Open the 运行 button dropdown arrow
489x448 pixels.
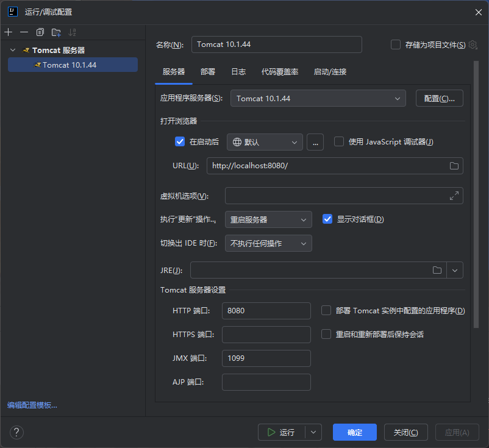(313, 432)
